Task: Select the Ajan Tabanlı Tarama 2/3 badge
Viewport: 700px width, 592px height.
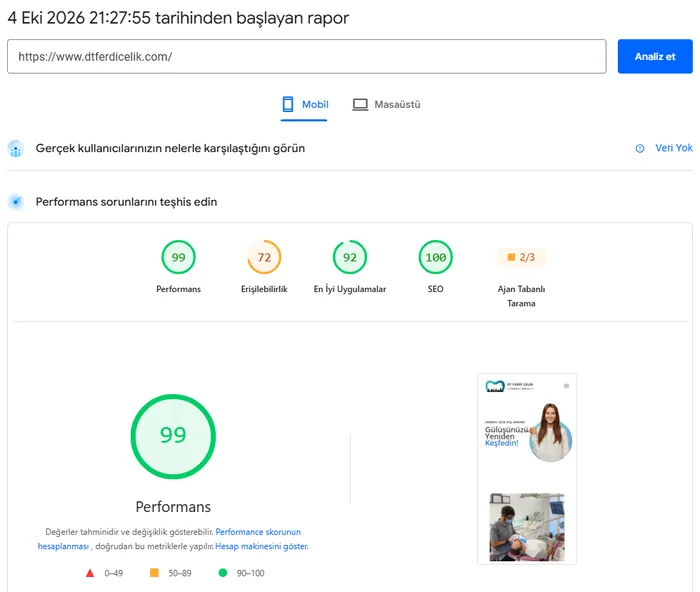Action: click(521, 257)
